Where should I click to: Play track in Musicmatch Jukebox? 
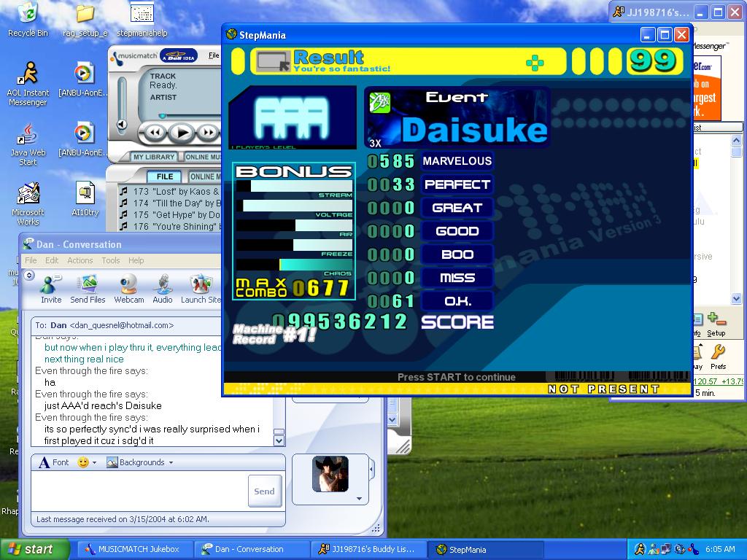182,133
